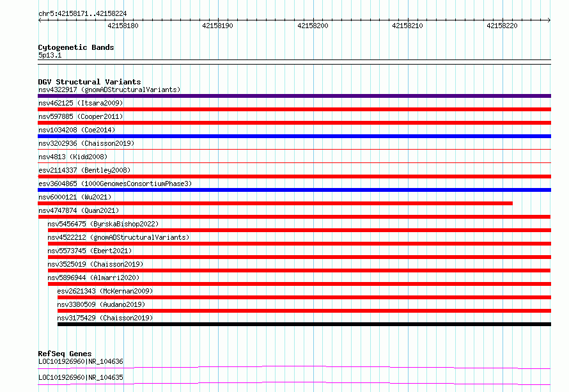Click the ruler's right arrow end

[549, 20]
